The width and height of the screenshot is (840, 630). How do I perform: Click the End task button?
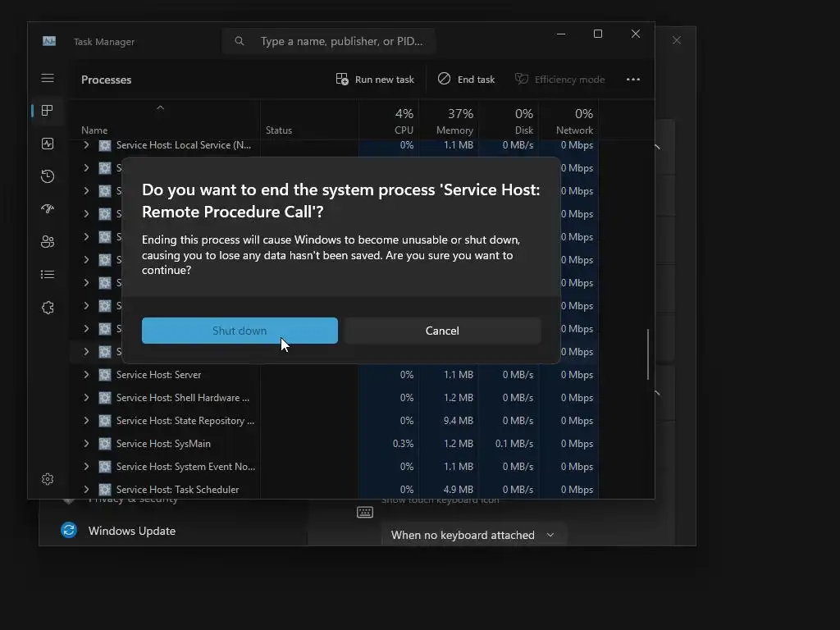(x=466, y=80)
